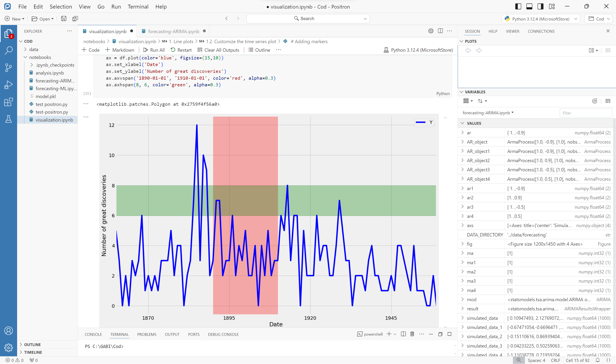Refresh the variables list
This screenshot has width=616, height=364.
pos(595,101)
